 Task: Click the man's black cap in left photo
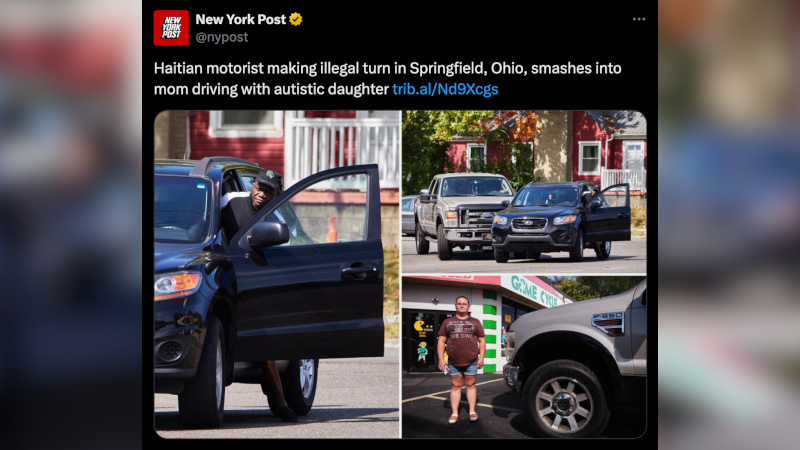(269, 180)
